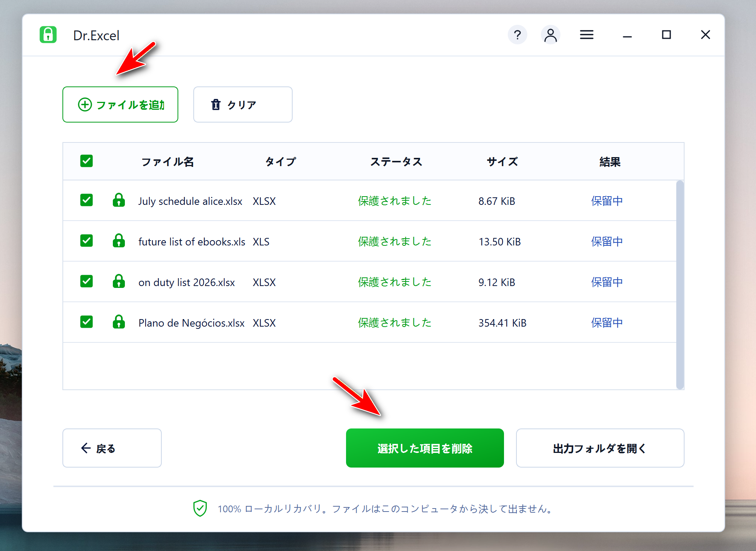Select file name July schedule alice.xlsx
The width and height of the screenshot is (756, 551).
pos(190,201)
